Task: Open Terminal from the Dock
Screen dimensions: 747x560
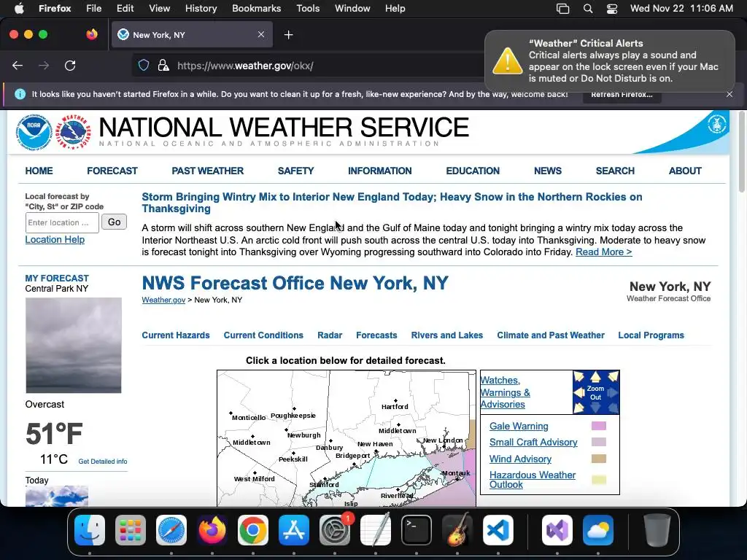Action: (x=417, y=530)
